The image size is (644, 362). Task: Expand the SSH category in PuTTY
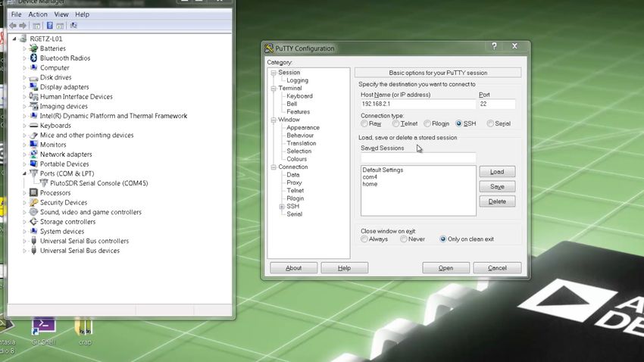tap(282, 207)
